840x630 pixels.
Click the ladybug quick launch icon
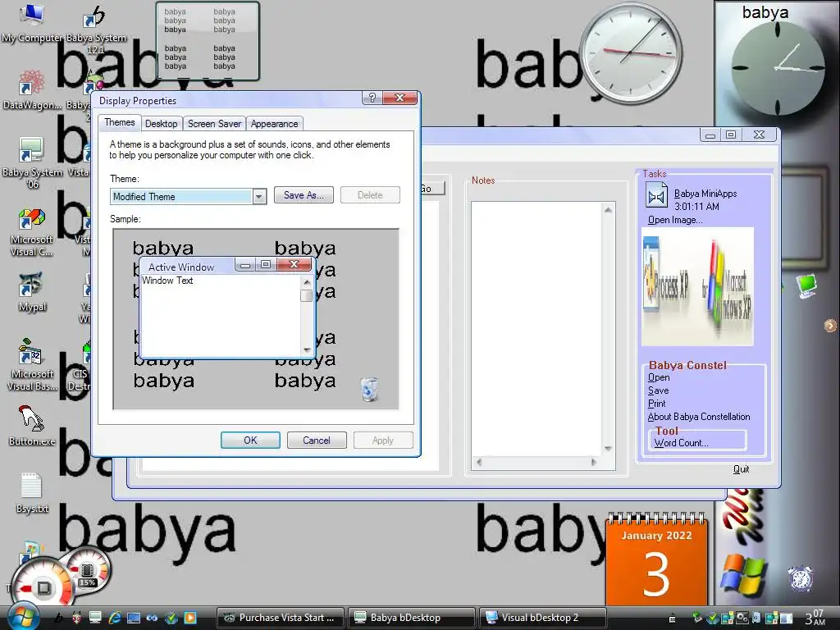click(x=77, y=618)
